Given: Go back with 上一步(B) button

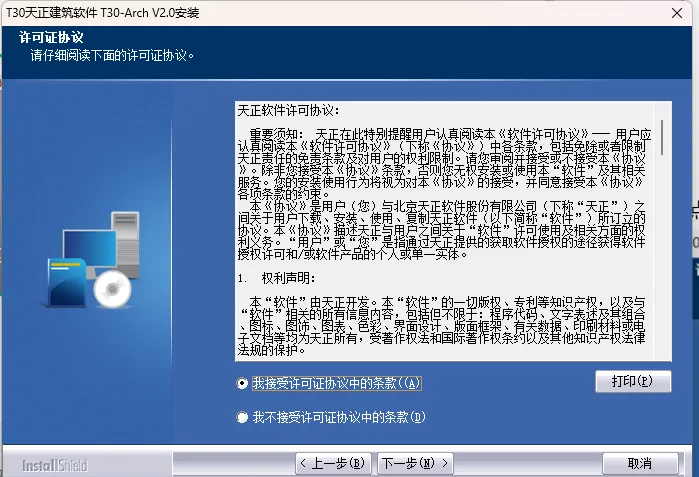Looking at the screenshot, I should pos(335,464).
